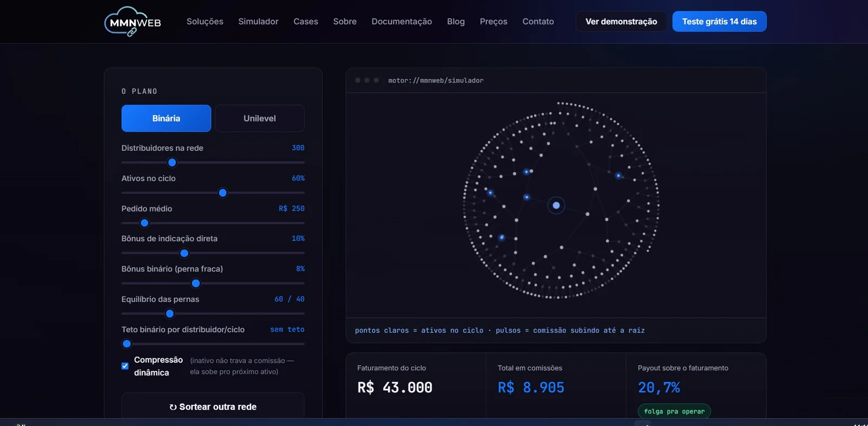Click the central root node of network
This screenshot has height=426, width=868.
tap(556, 205)
